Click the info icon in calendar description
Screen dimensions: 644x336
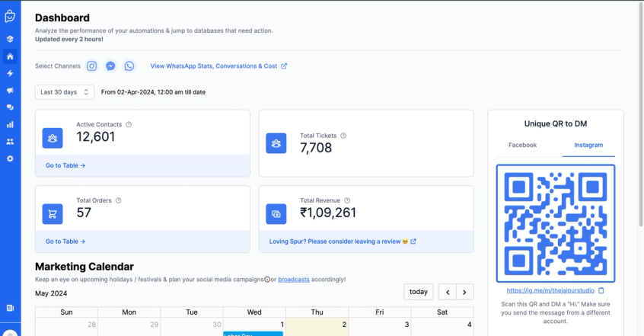[x=267, y=280]
